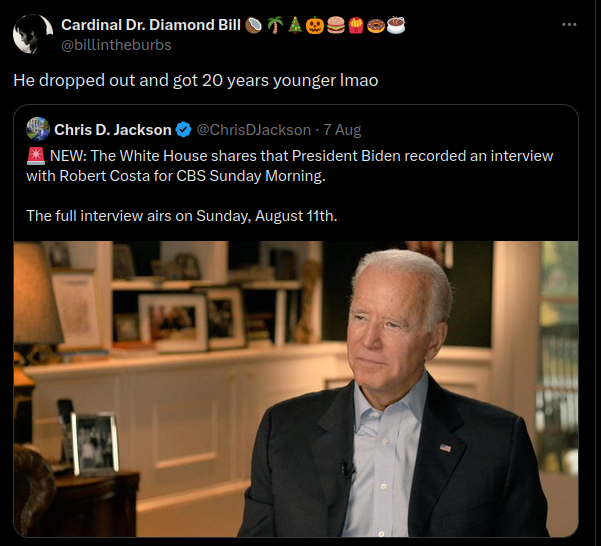Click the palm tree emoji in the name
The image size is (601, 546).
click(274, 24)
